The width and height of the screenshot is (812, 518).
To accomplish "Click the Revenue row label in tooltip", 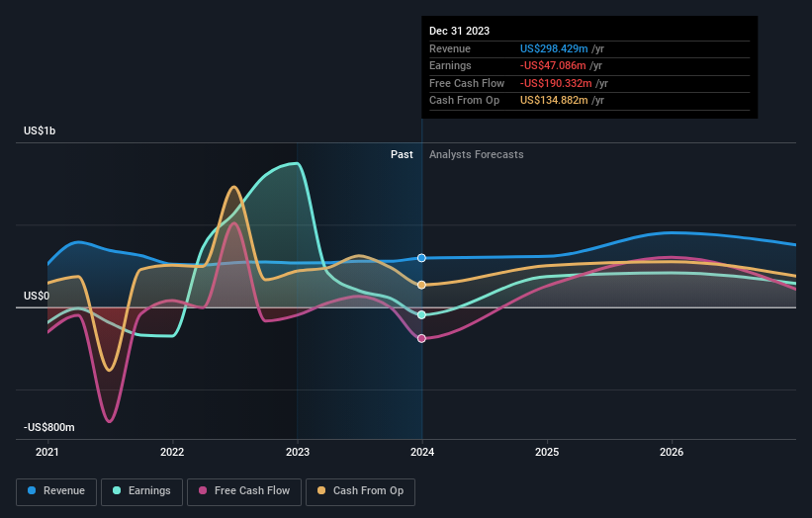I will 450,48.
